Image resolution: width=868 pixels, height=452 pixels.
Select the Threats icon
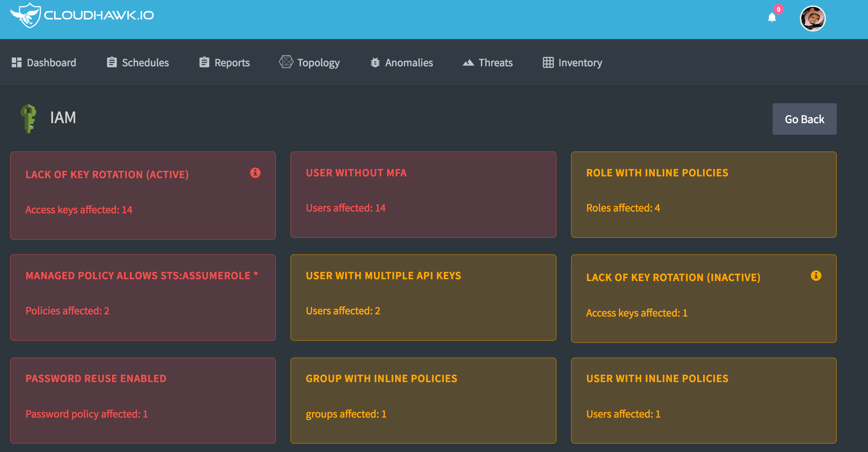coord(468,62)
